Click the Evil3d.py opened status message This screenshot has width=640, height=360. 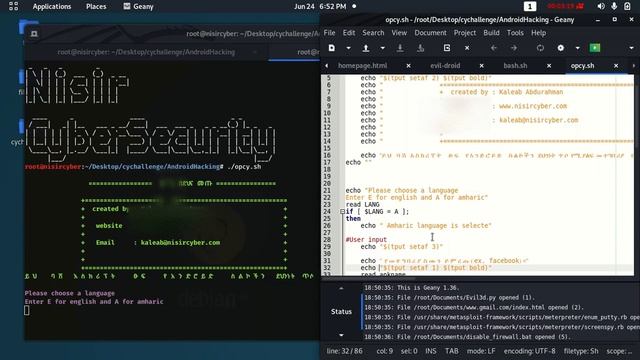point(450,298)
